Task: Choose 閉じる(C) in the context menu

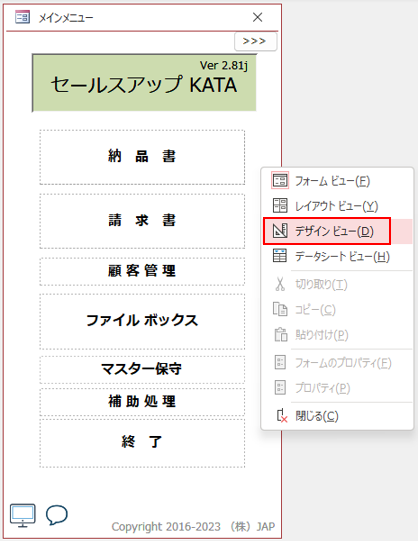Action: click(337, 416)
